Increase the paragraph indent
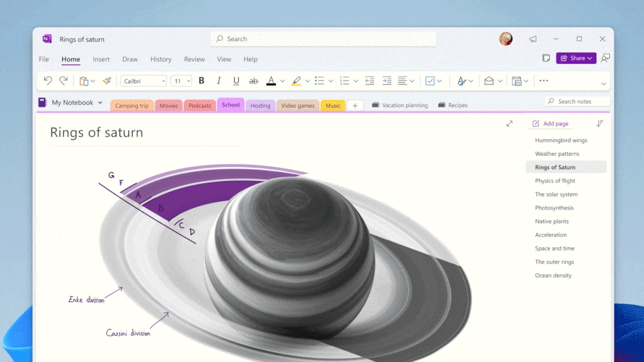This screenshot has width=644, height=362. coord(387,81)
